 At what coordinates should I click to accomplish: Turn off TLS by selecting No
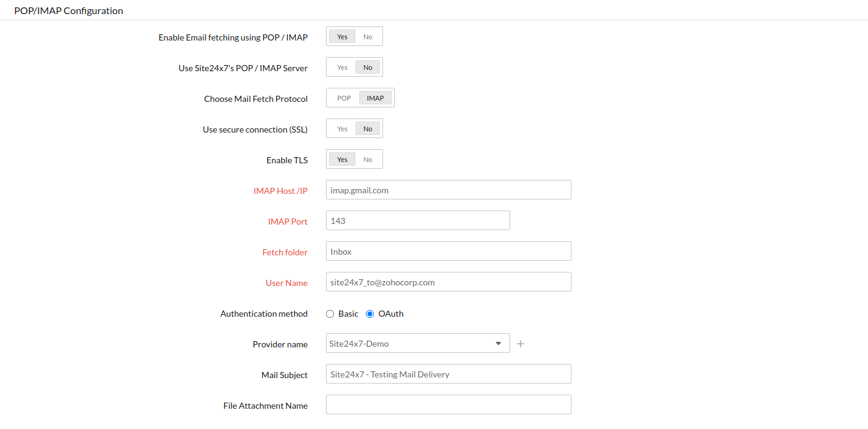(x=368, y=159)
